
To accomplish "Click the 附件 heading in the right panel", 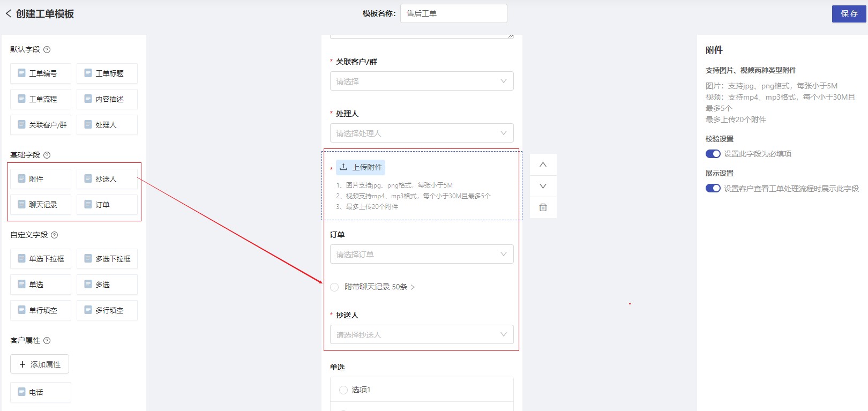I will point(714,50).
